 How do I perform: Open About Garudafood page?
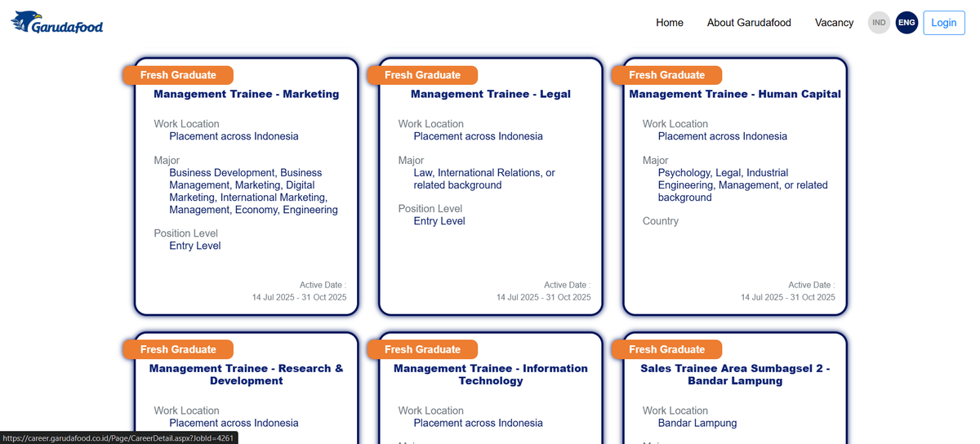tap(749, 23)
